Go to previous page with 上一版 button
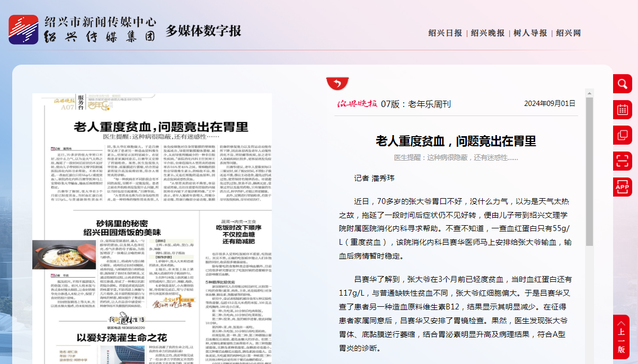 tap(621, 336)
